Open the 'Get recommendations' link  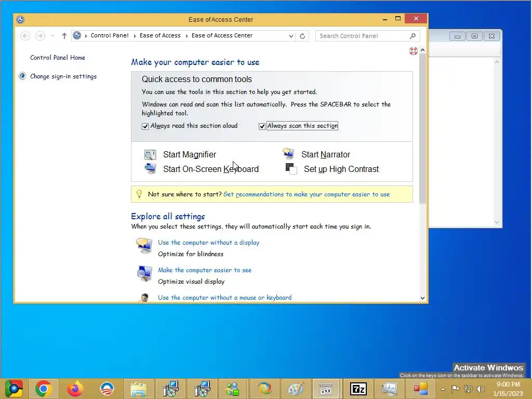point(307,194)
